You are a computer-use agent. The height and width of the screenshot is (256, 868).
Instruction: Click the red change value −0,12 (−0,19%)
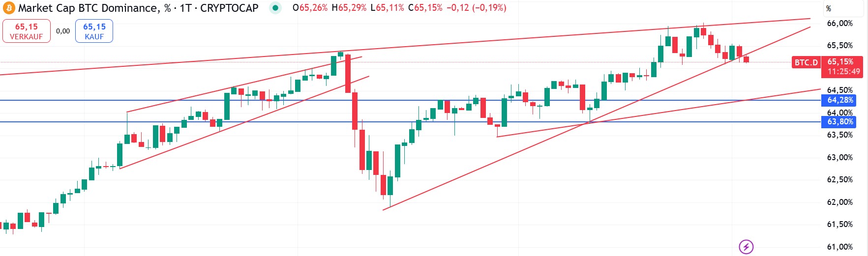click(x=476, y=8)
